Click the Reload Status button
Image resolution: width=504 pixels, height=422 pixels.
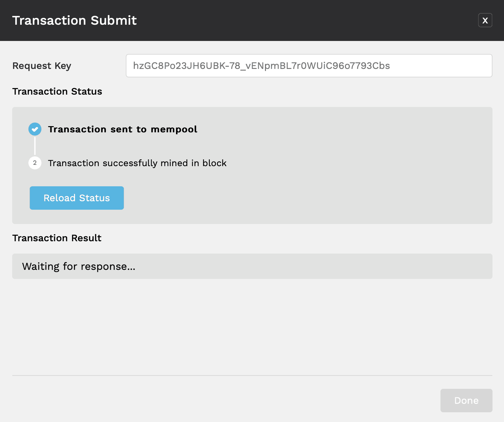coord(77,198)
